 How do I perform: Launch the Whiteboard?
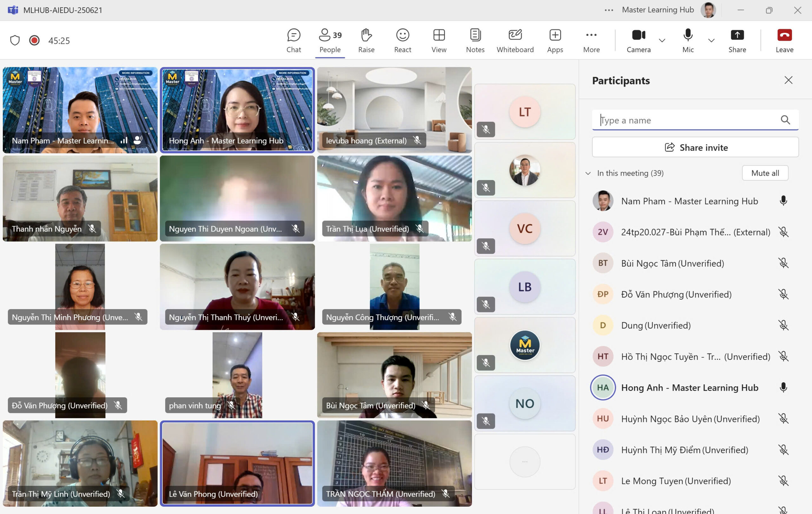click(515, 41)
